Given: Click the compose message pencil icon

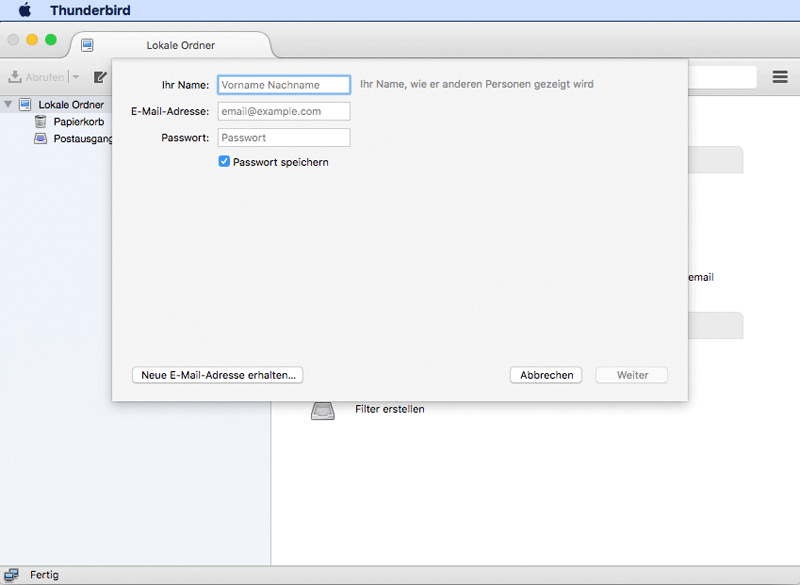Looking at the screenshot, I should [x=101, y=77].
